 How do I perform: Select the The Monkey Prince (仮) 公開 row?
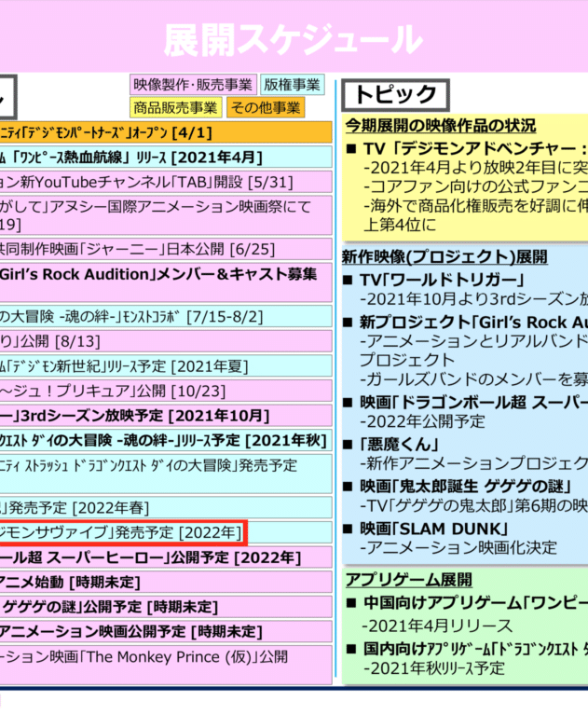click(166, 665)
